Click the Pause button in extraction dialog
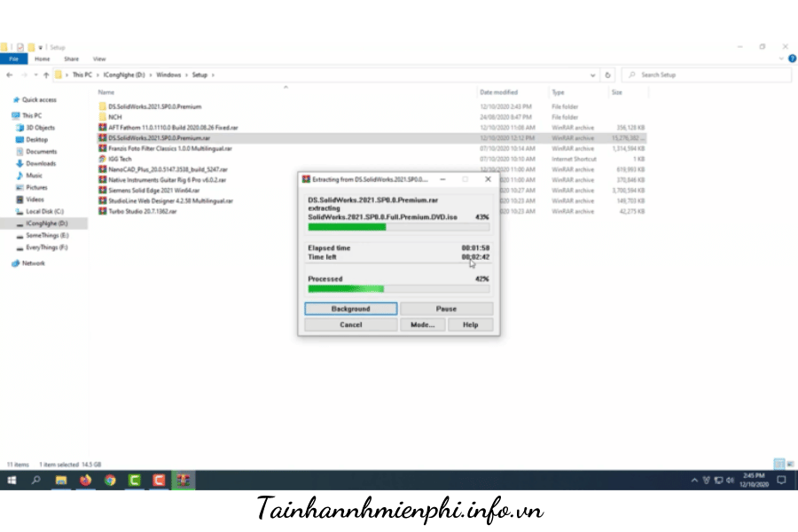This screenshot has height=532, width=798. point(446,309)
